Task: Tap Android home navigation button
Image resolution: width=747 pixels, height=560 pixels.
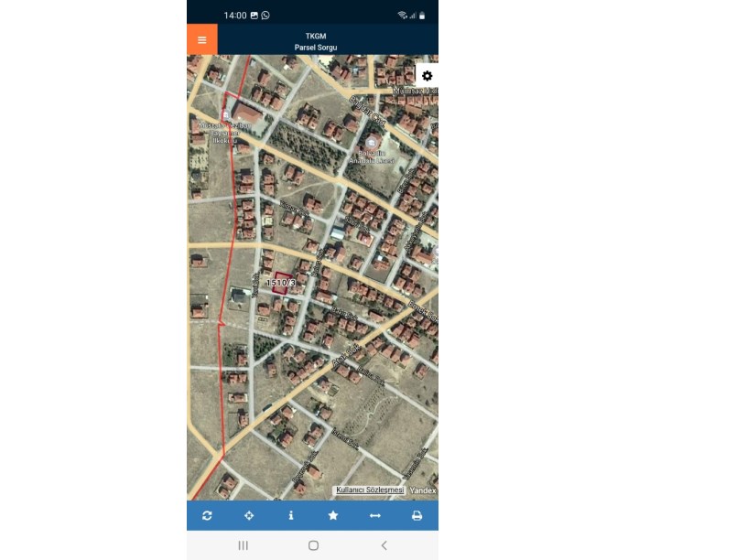Action: [x=313, y=545]
